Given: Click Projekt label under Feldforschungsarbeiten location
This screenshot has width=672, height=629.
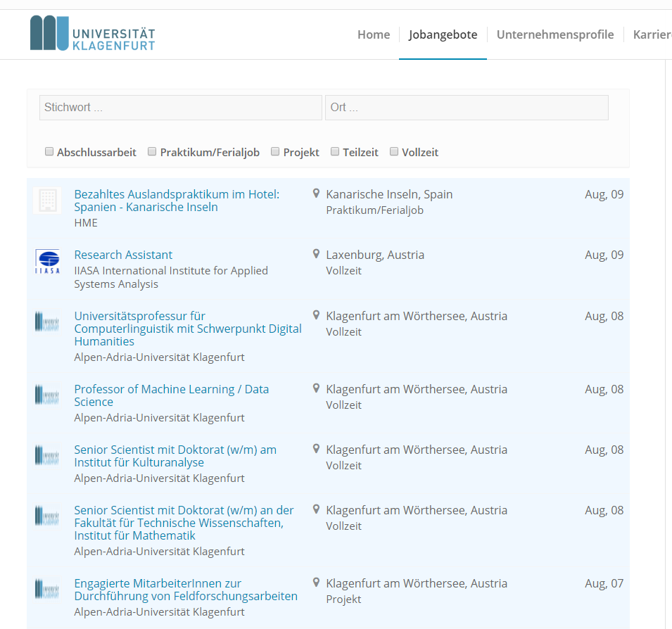Looking at the screenshot, I should point(343,599).
